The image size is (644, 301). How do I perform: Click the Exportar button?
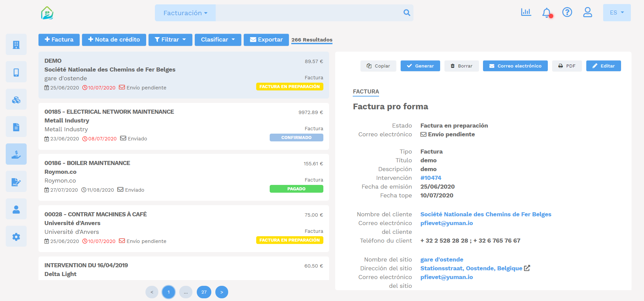click(x=266, y=40)
